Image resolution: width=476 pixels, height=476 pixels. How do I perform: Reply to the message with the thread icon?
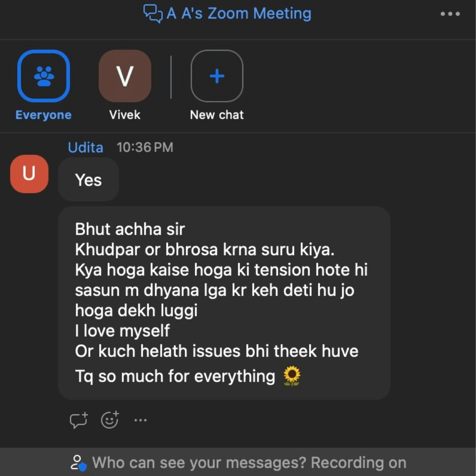(78, 420)
